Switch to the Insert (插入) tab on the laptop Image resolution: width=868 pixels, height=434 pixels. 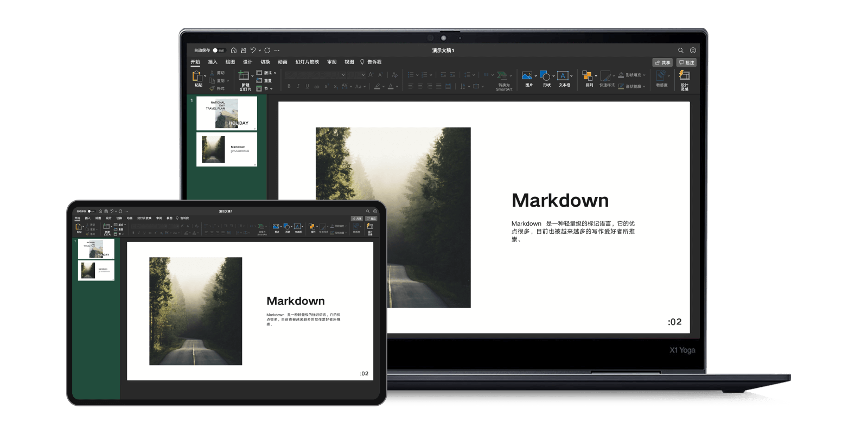point(213,62)
